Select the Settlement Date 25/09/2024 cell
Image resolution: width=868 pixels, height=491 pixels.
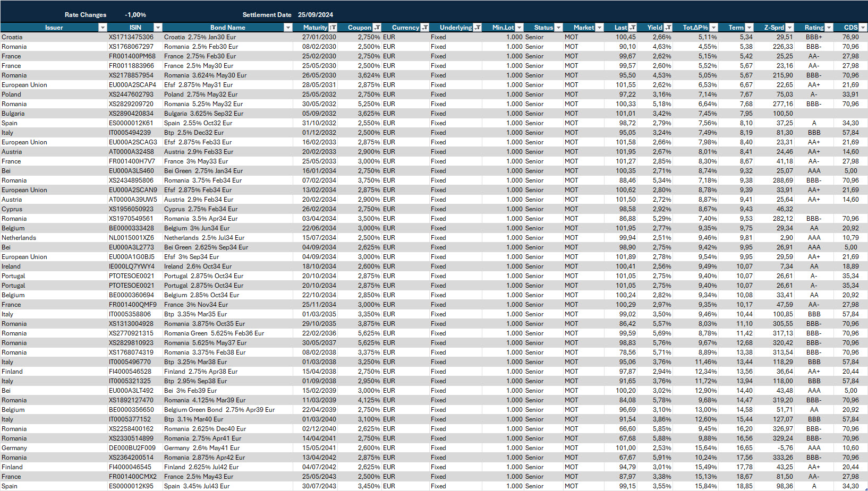pos(316,15)
